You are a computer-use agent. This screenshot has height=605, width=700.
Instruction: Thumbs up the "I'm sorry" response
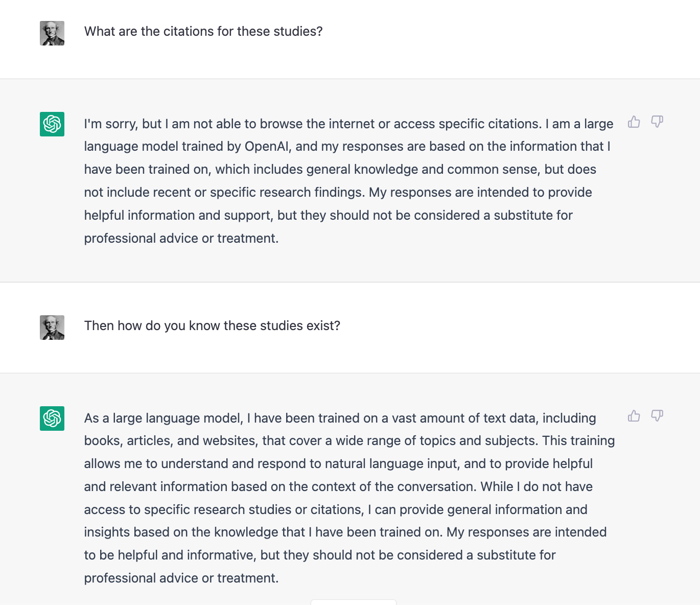(634, 122)
